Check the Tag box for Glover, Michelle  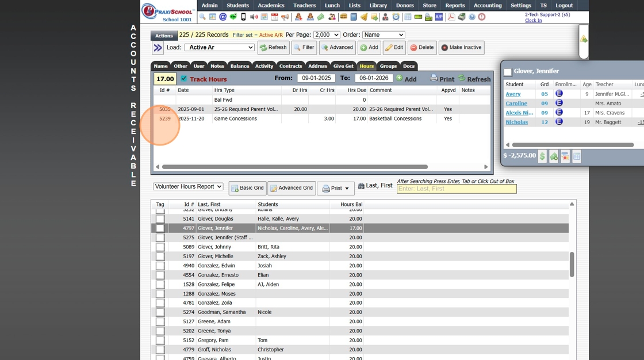point(160,256)
